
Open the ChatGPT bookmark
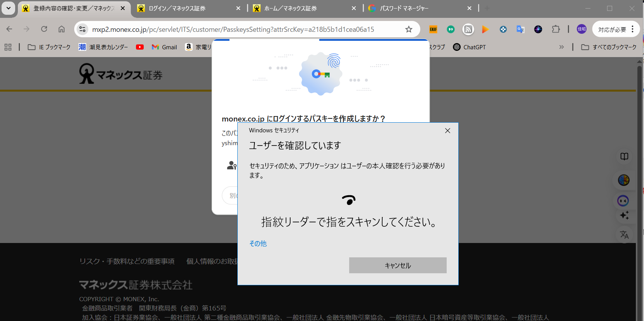[x=469, y=47]
